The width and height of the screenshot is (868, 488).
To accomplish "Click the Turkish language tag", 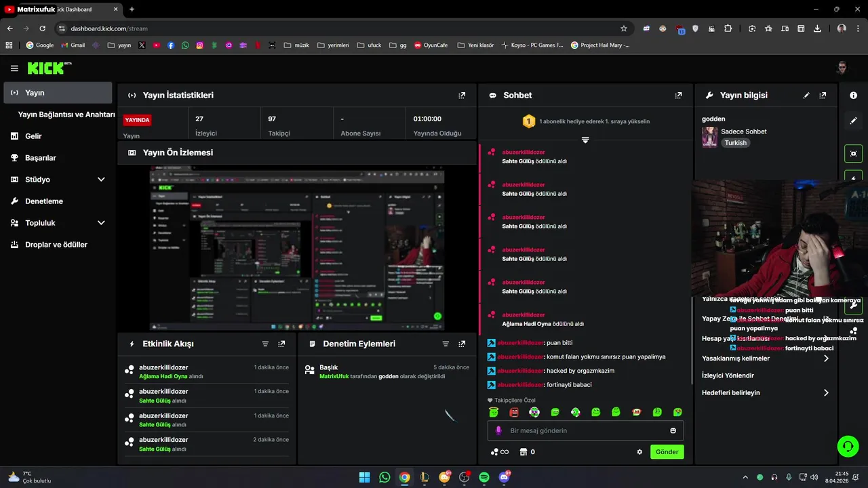I will pos(735,143).
